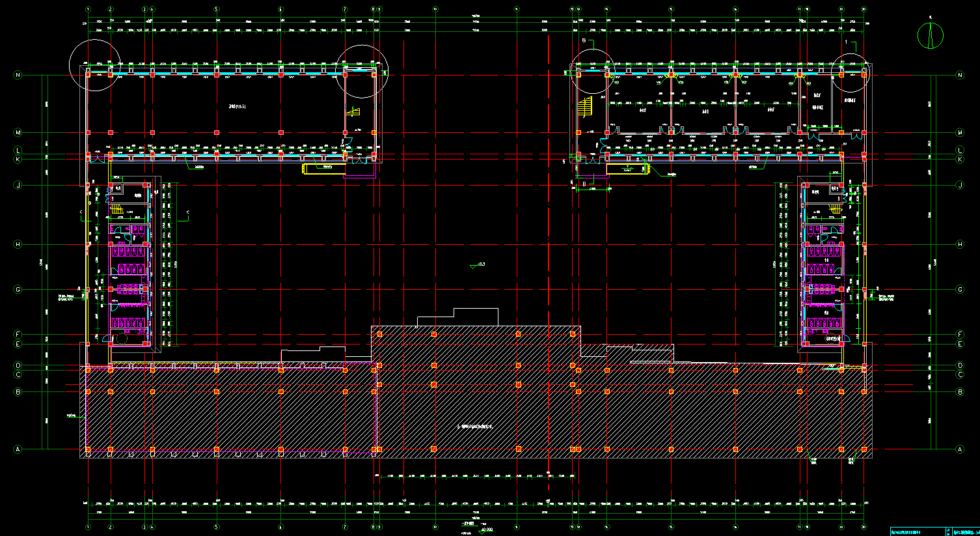This screenshot has height=536, width=980.
Task: Click the small circle in the left wing's bottom room
Action: 122,339
